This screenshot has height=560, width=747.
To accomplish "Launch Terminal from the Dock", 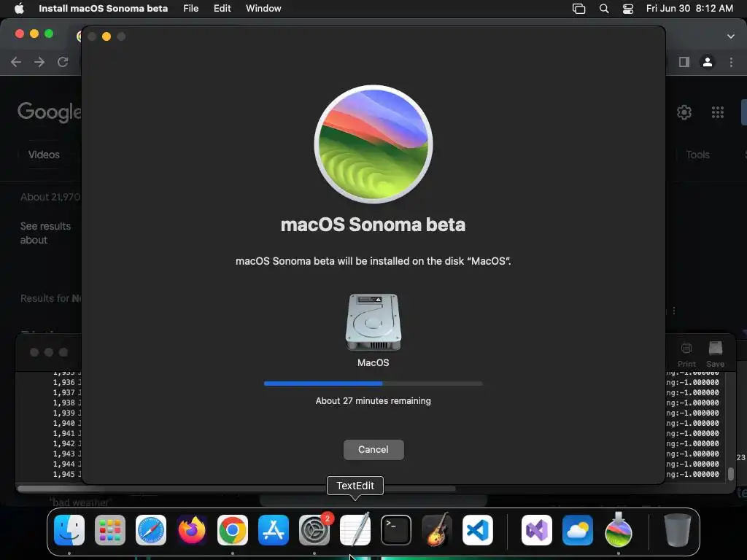I will pyautogui.click(x=396, y=530).
